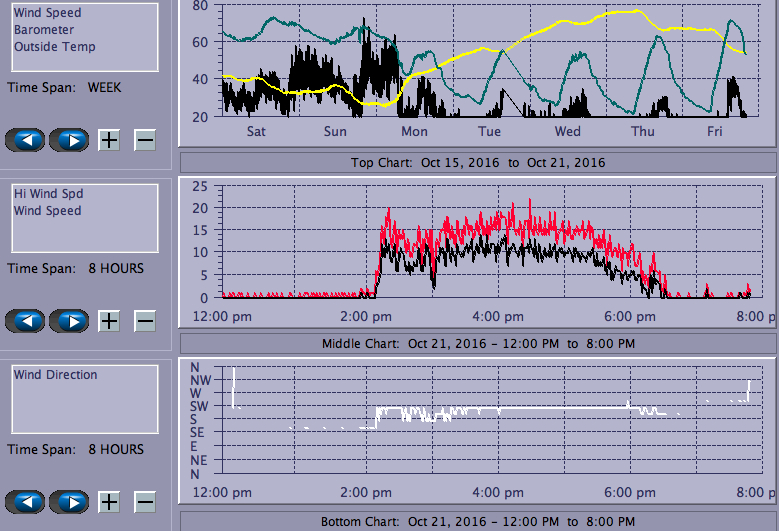This screenshot has height=531, width=779.
Task: Click the Bottom Chart time range bar
Action: tap(478, 522)
